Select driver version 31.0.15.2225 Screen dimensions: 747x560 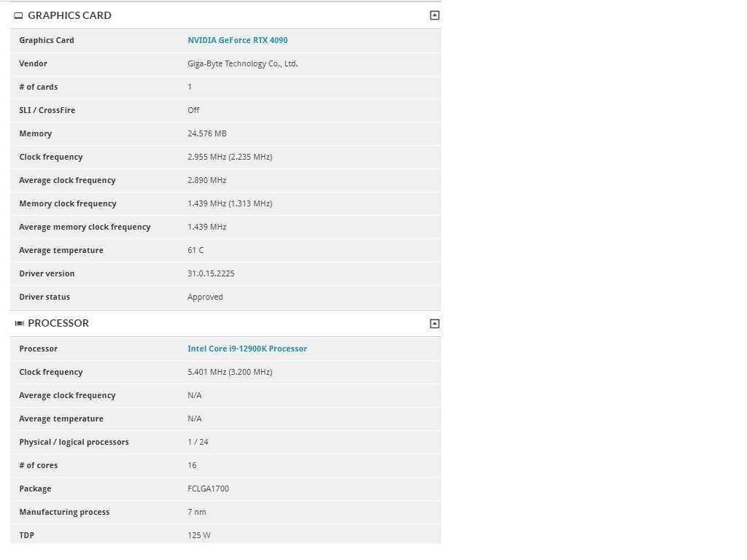pos(211,274)
